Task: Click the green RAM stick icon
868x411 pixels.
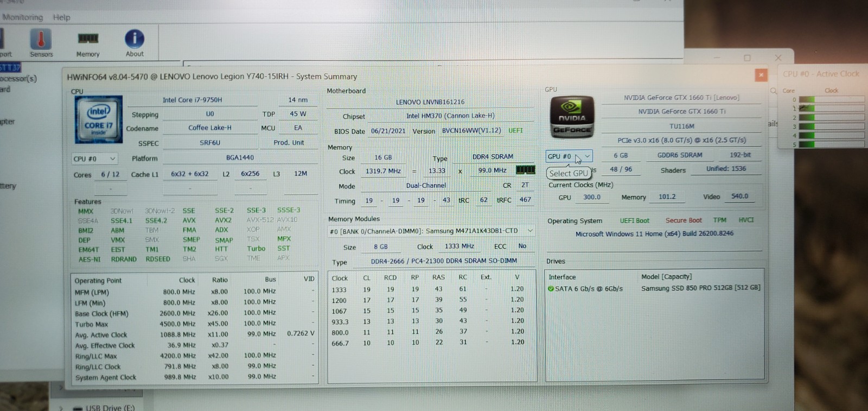Action: pyautogui.click(x=525, y=170)
